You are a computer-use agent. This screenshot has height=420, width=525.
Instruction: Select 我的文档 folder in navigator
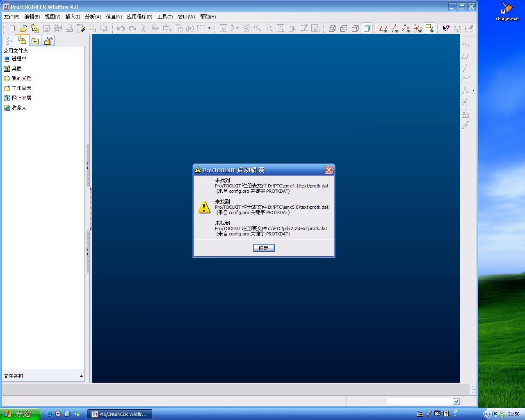tap(18, 78)
